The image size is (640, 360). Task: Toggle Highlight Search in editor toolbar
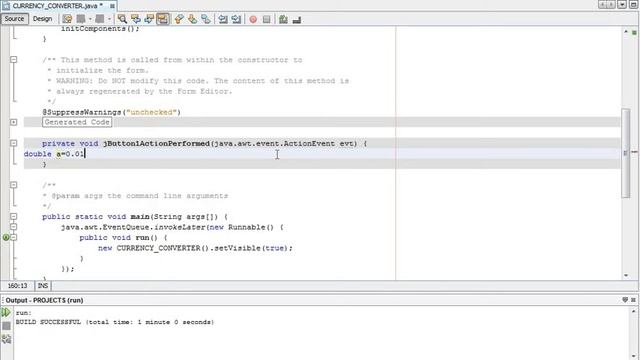point(163,19)
